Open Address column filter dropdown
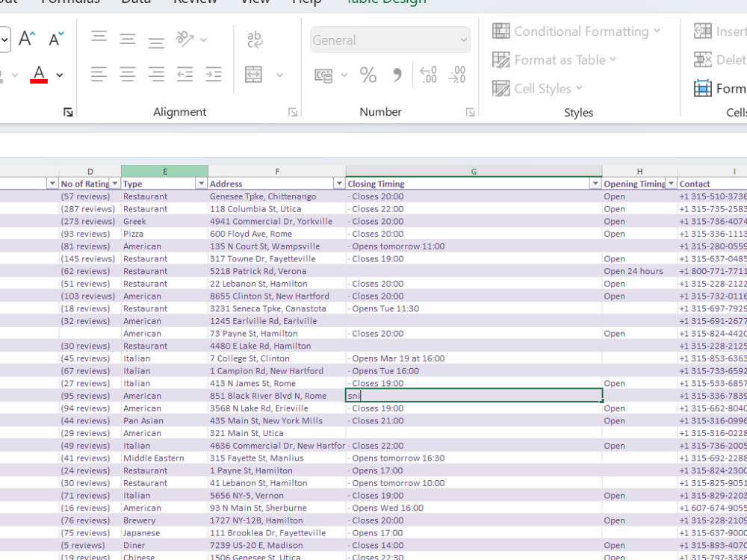747x560 pixels. pyautogui.click(x=339, y=184)
